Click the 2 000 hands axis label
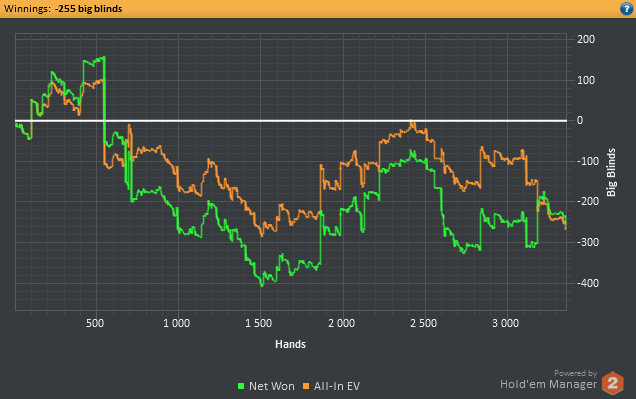 tap(342, 324)
